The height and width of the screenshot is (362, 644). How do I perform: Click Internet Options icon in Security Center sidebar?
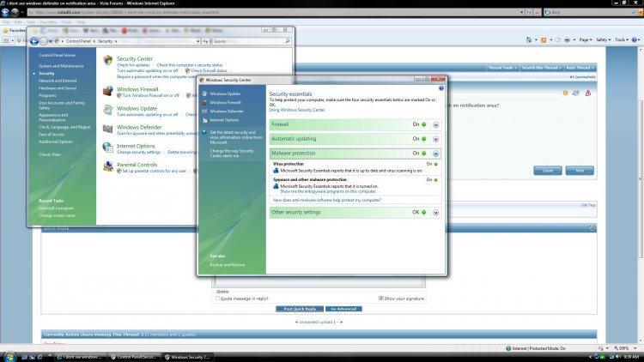[x=204, y=120]
